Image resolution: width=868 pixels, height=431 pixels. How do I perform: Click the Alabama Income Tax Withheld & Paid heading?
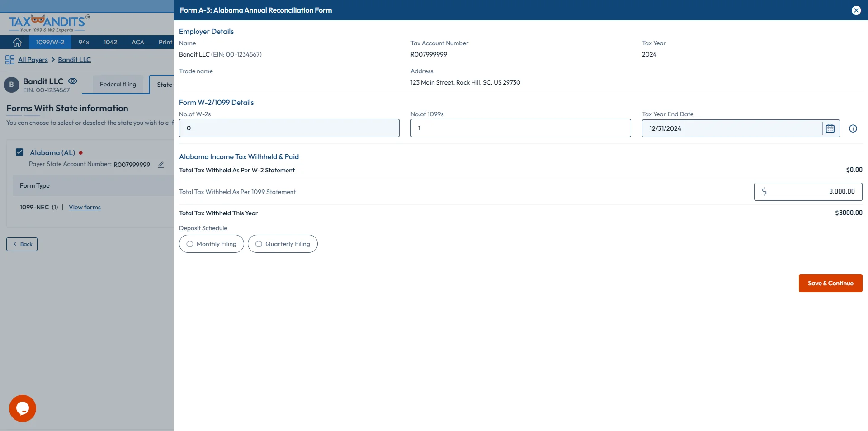point(239,157)
